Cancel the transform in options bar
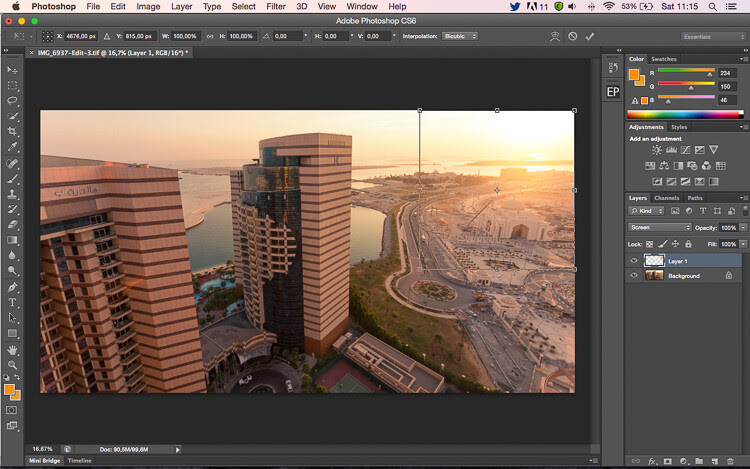The image size is (750, 469). pos(572,36)
